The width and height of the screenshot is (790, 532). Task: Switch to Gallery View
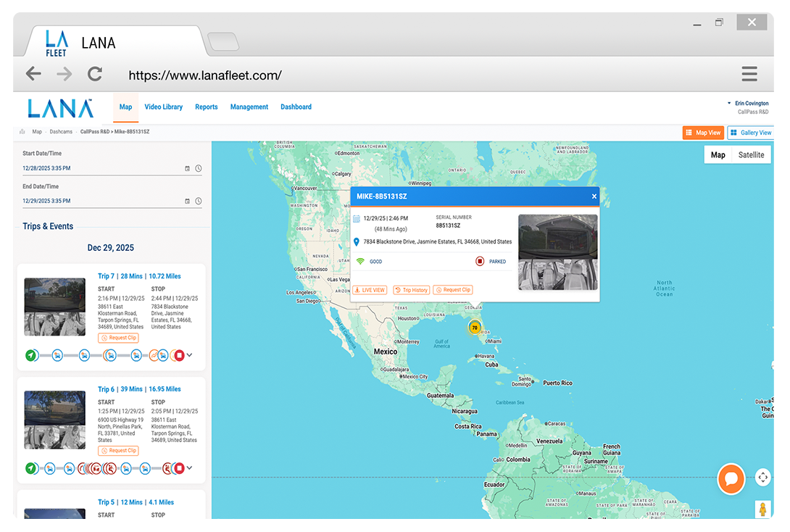(751, 133)
